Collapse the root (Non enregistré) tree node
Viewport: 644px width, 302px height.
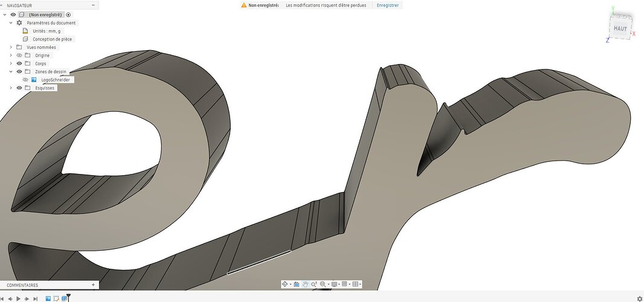click(5, 14)
